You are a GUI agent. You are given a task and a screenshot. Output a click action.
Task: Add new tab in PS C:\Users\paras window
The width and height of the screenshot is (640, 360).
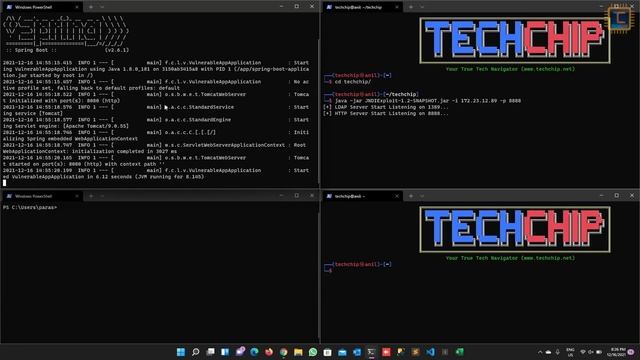pyautogui.click(x=91, y=196)
